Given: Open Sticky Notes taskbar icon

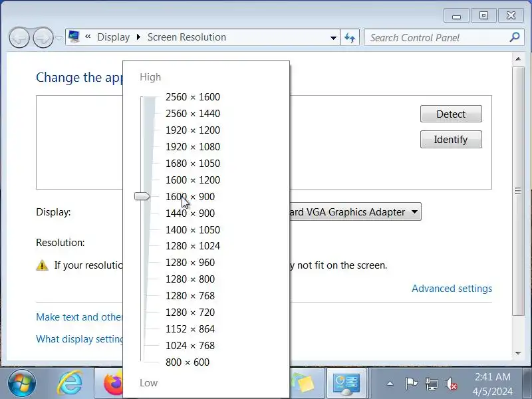Looking at the screenshot, I should [x=303, y=384].
